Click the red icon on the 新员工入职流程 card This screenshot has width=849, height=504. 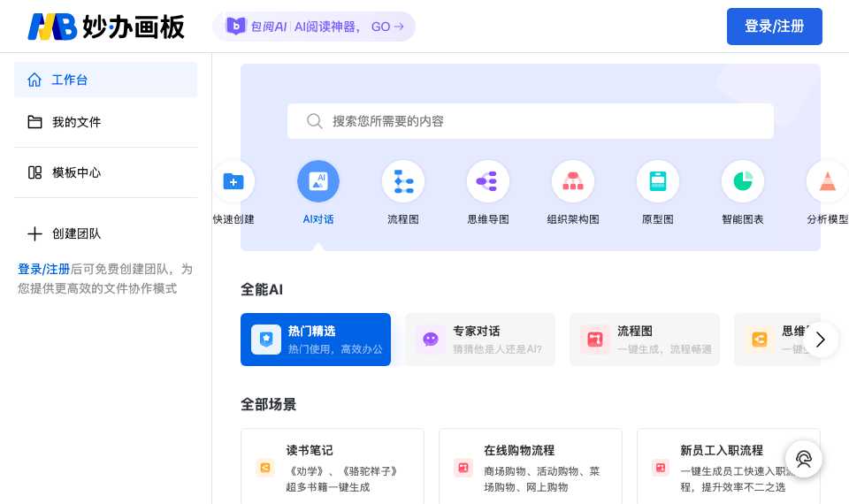point(661,467)
